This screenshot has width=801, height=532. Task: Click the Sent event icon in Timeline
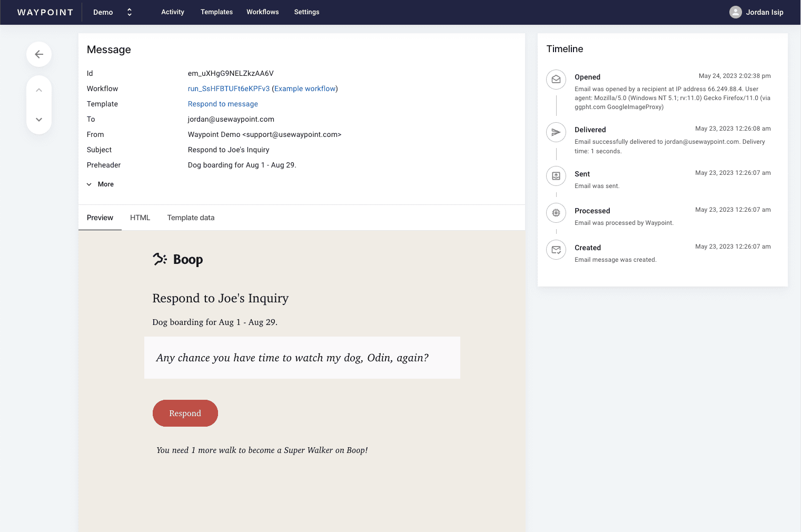556,176
